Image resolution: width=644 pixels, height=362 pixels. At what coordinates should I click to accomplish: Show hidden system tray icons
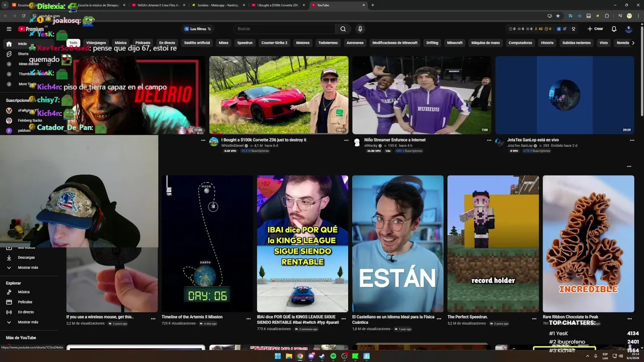point(587,356)
